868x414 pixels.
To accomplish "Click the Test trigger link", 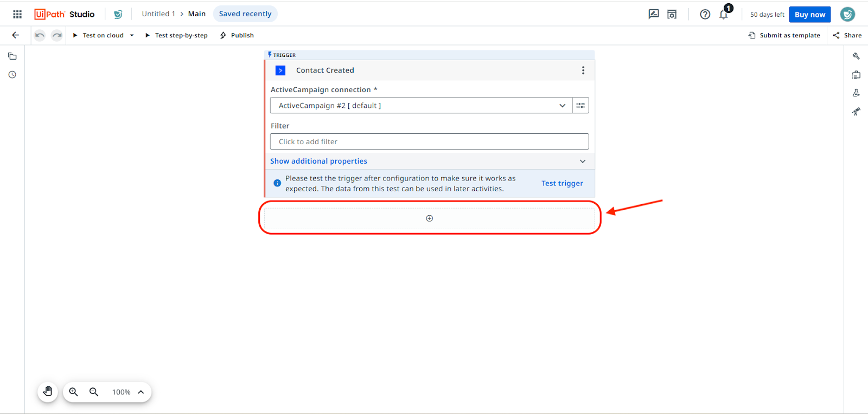I will pos(562,184).
